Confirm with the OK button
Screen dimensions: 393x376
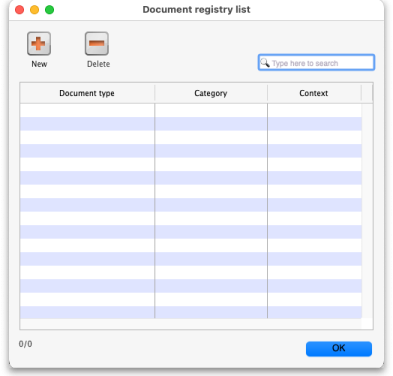[339, 349]
